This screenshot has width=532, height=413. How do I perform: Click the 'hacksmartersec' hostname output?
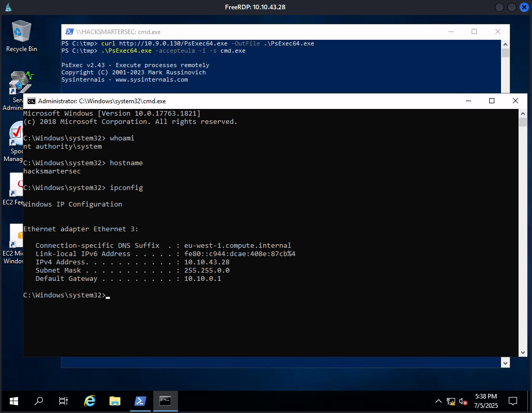(52, 171)
